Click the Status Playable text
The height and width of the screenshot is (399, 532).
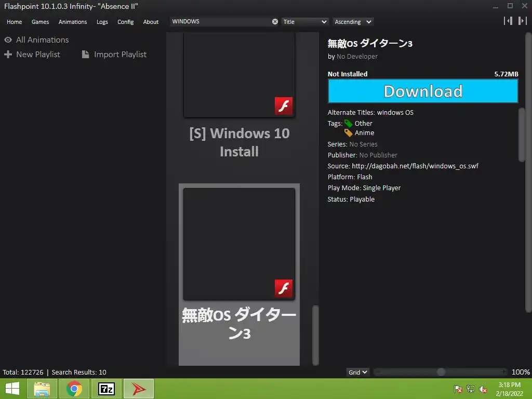(351, 199)
